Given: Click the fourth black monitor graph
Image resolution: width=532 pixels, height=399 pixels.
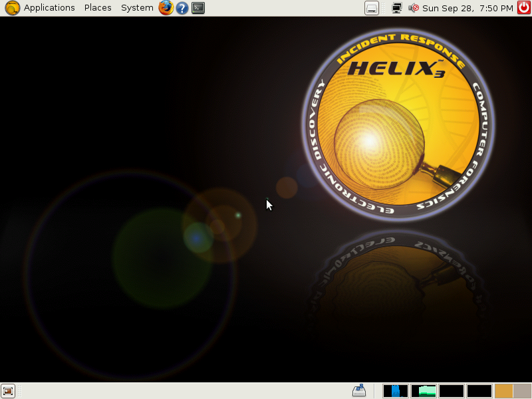Looking at the screenshot, I should point(479,391).
